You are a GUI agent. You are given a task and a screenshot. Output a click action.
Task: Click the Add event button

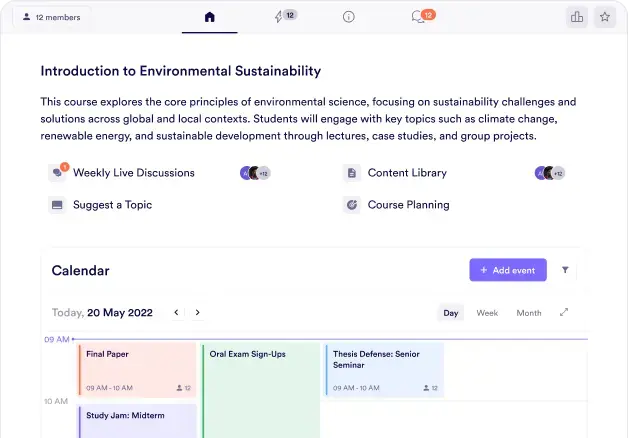coord(508,270)
